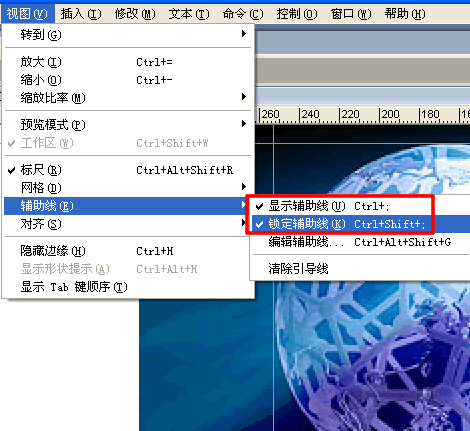The width and height of the screenshot is (470, 431).
Task: Expand the 转到 submenu arrow
Action: pyautogui.click(x=244, y=34)
